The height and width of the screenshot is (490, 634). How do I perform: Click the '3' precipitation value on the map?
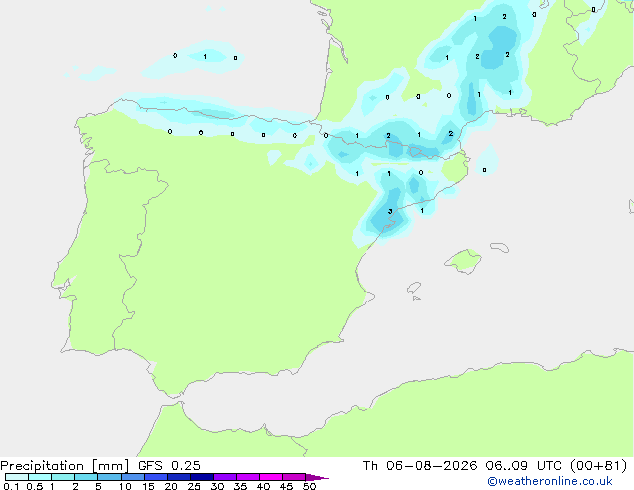tap(390, 211)
